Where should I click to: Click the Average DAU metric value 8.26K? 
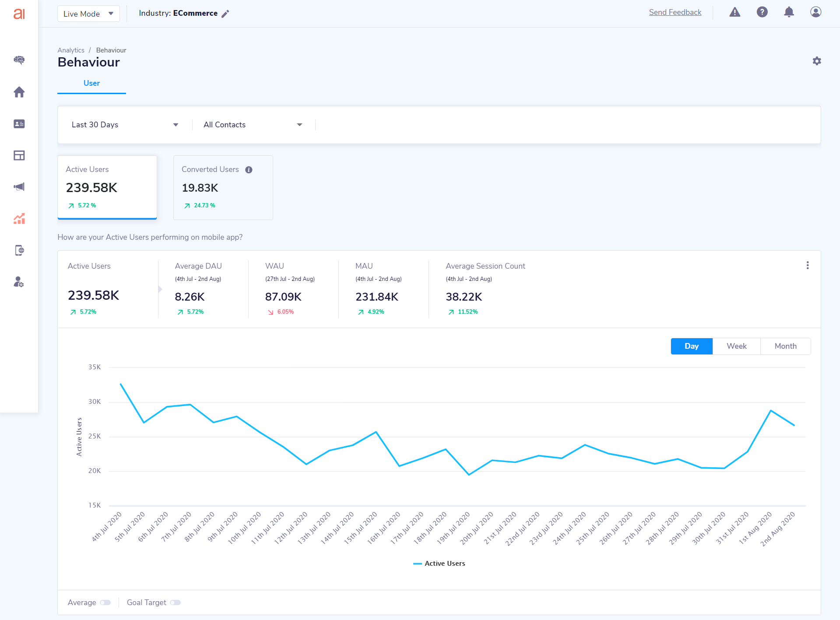click(x=190, y=297)
